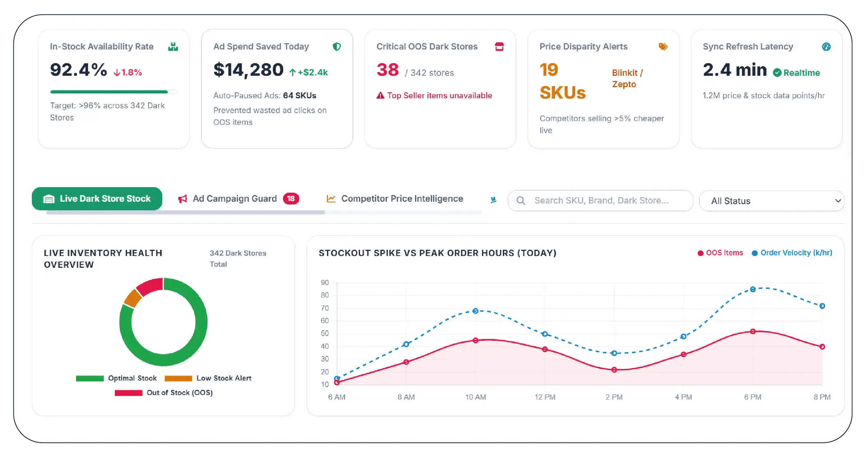This screenshot has height=457, width=868.
Task: Toggle Order Velocity (k/hr) legend series
Action: (x=792, y=253)
